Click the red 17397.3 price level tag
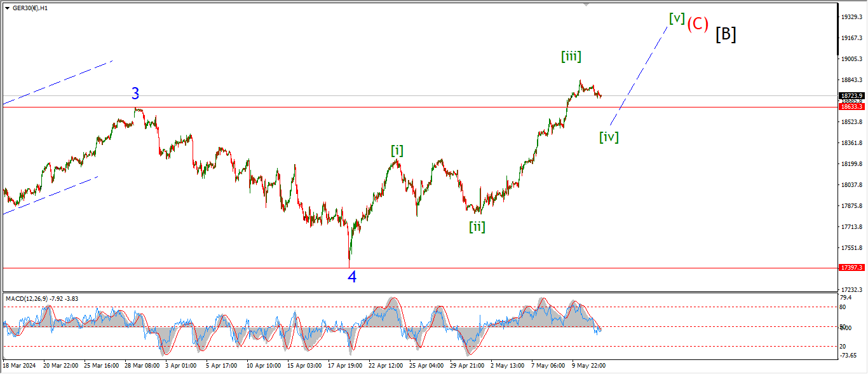868x374 pixels. pyautogui.click(x=851, y=268)
